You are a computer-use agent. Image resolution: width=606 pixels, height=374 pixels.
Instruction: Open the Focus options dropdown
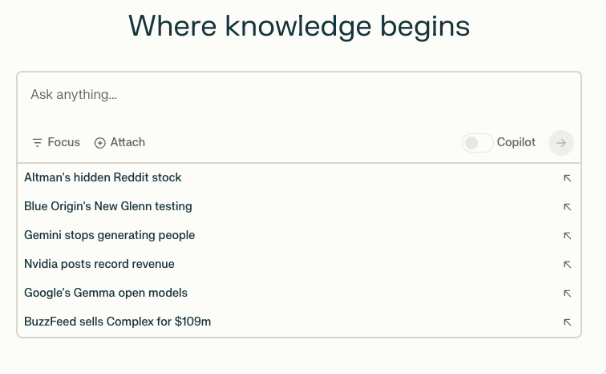56,143
